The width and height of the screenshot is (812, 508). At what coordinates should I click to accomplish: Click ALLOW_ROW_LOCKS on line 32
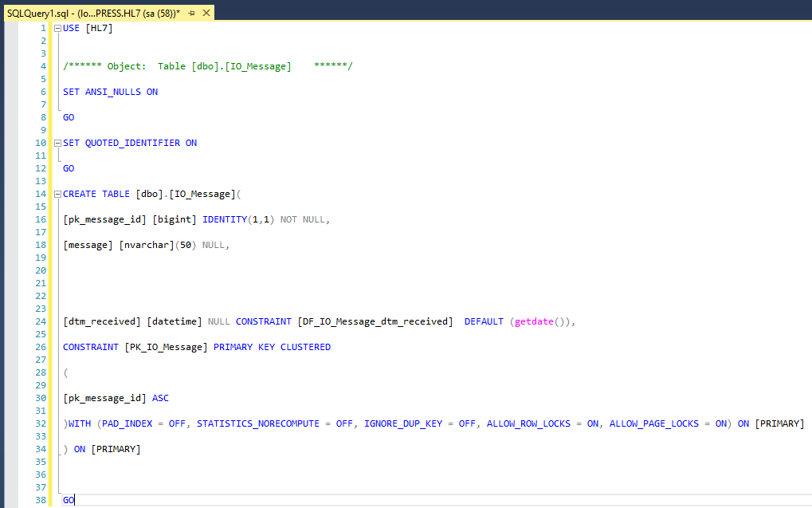[529, 423]
